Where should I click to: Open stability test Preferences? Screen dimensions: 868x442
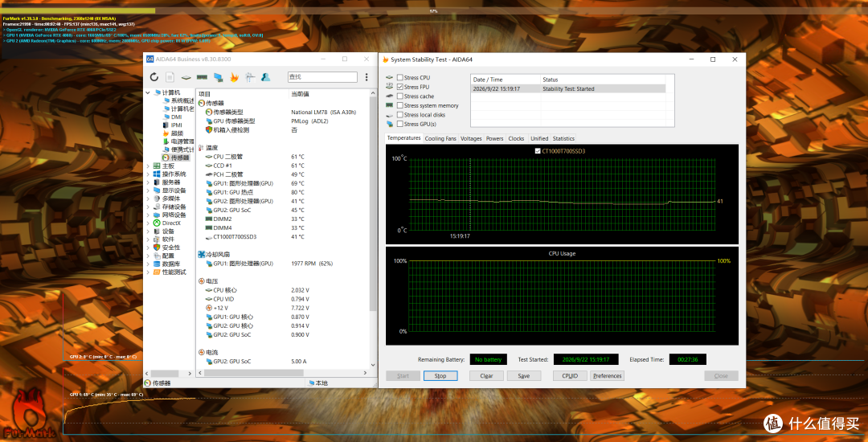pyautogui.click(x=607, y=375)
